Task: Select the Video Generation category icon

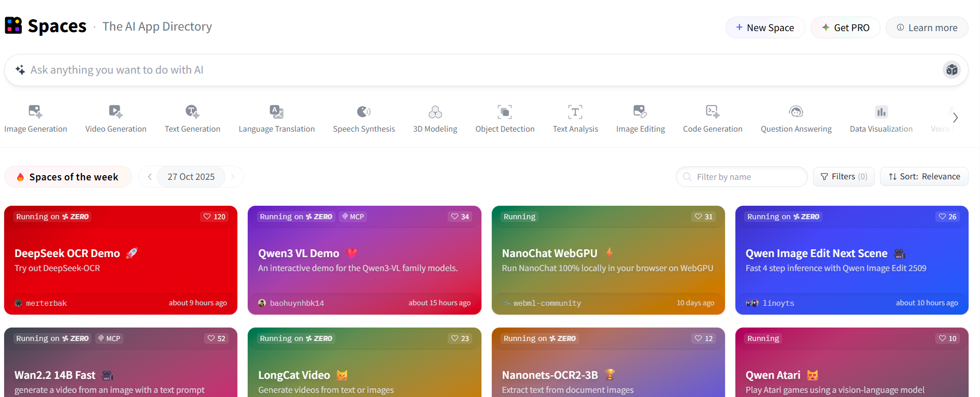Action: point(116,111)
